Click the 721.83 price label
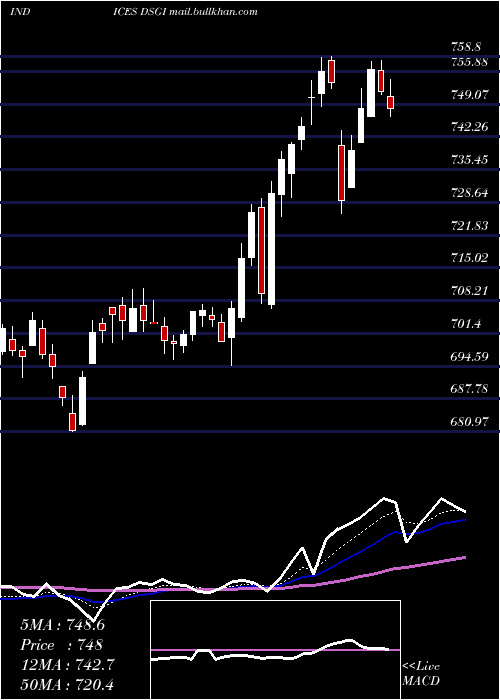The width and height of the screenshot is (500, 700). tap(469, 226)
